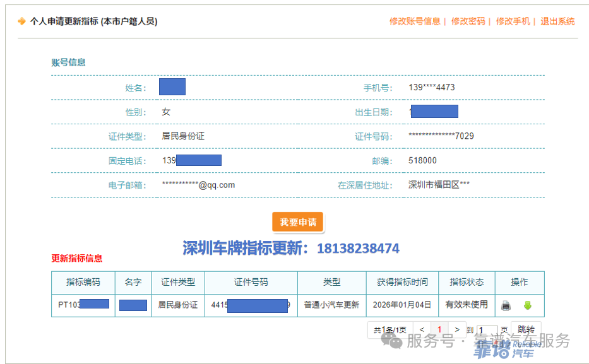Select page 1 in the pagination
Screen dimensions: 589x364
point(439,329)
